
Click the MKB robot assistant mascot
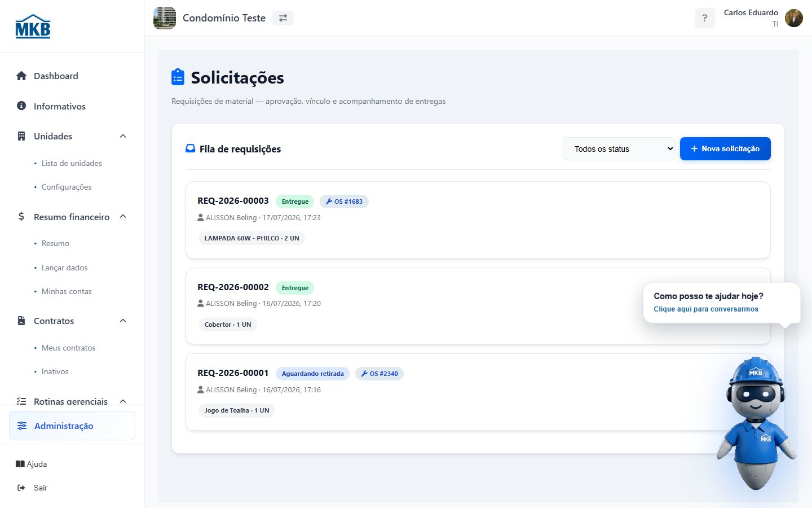756,423
